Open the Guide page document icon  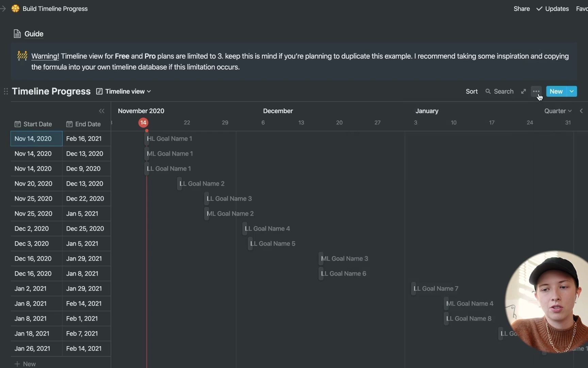(x=17, y=33)
